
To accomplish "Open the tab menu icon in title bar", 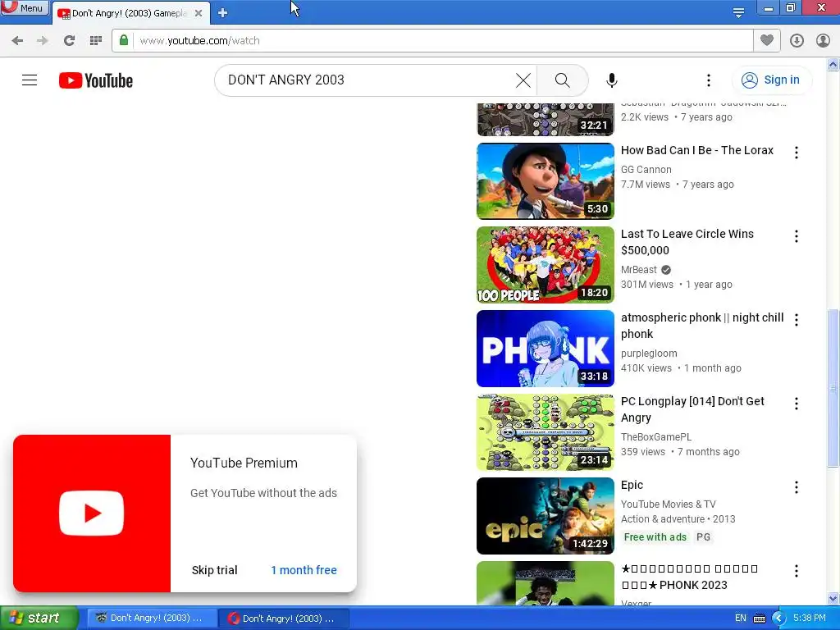I will click(738, 13).
